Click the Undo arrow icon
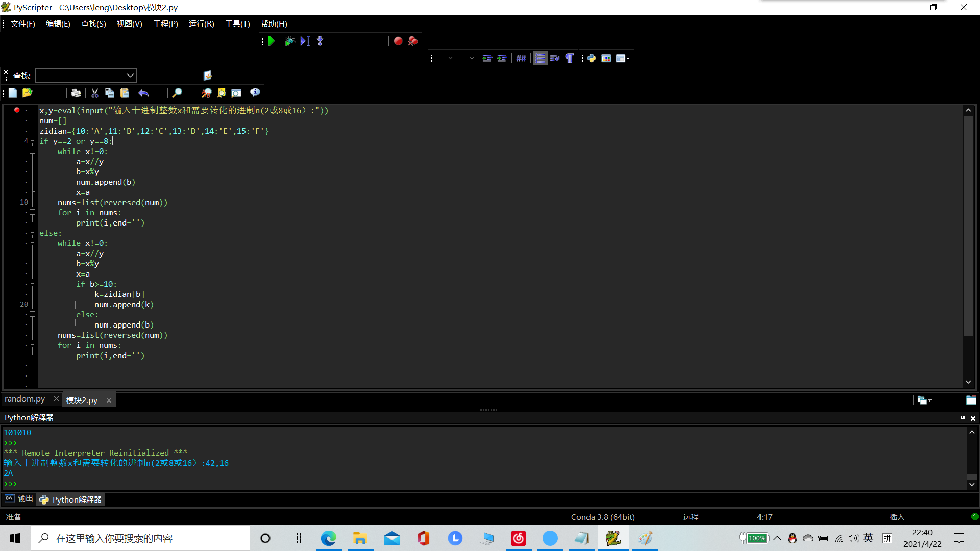 point(143,93)
